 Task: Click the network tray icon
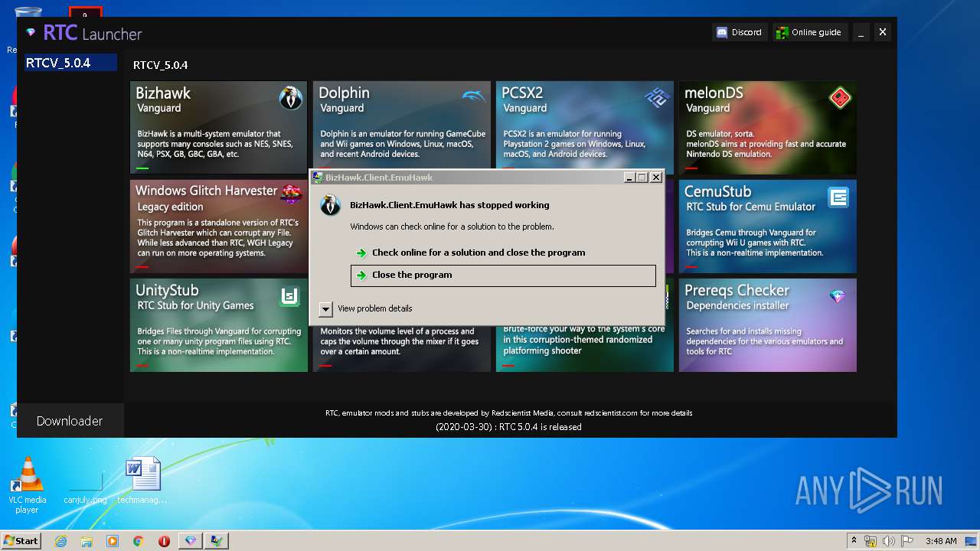[871, 541]
